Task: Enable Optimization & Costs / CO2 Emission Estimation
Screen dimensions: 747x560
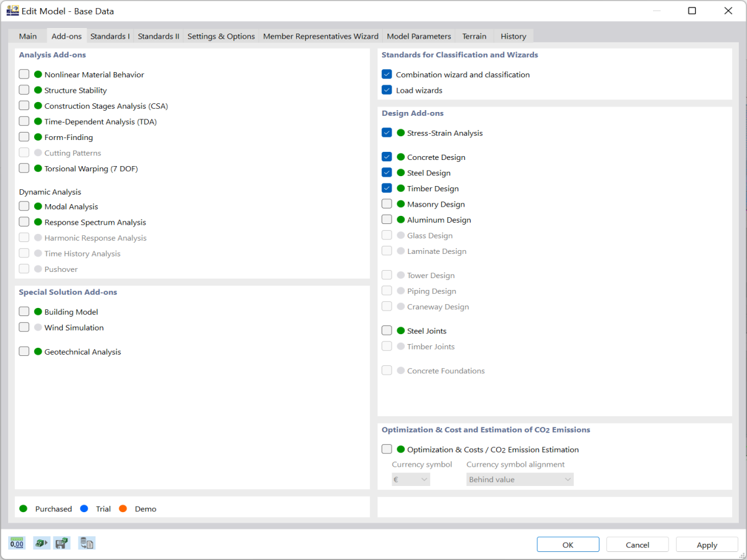Action: click(387, 449)
